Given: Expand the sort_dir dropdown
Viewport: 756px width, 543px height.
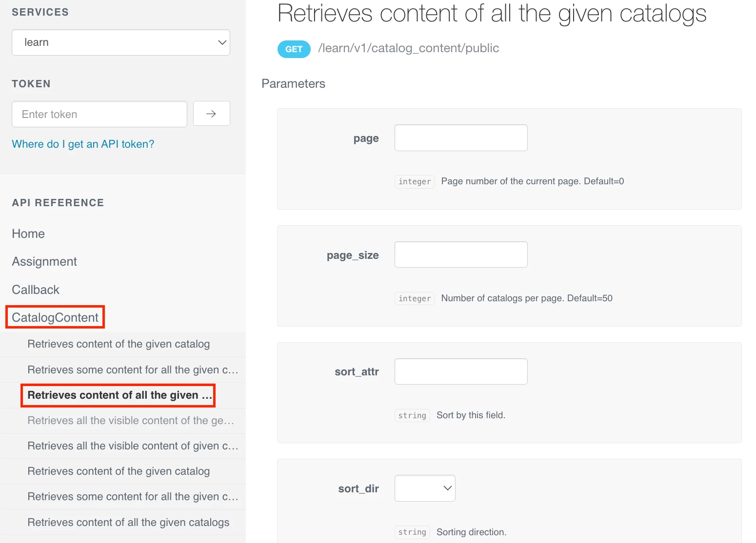Looking at the screenshot, I should click(x=425, y=488).
